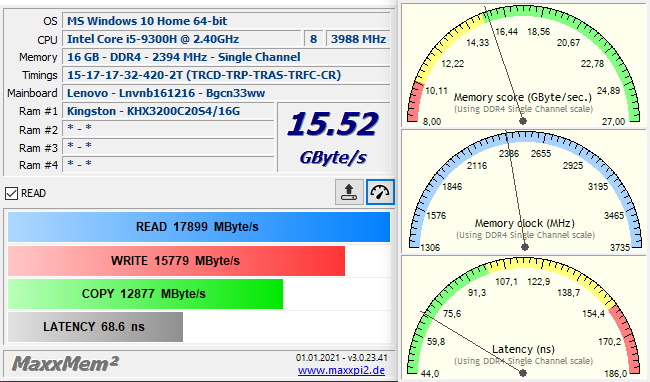Click the empty Ram #2 field

click(168, 129)
